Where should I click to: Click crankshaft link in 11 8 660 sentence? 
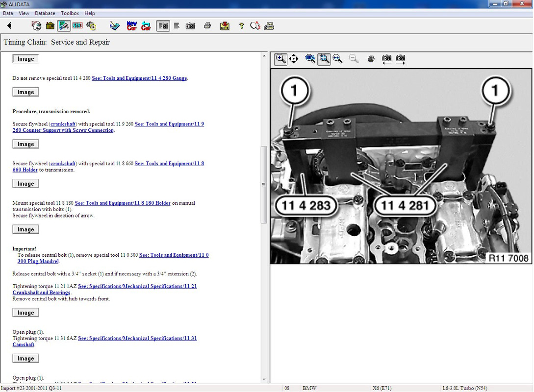tap(63, 164)
